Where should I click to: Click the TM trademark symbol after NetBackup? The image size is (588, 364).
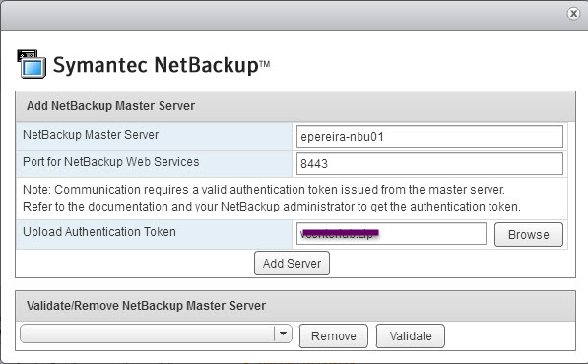(264, 64)
